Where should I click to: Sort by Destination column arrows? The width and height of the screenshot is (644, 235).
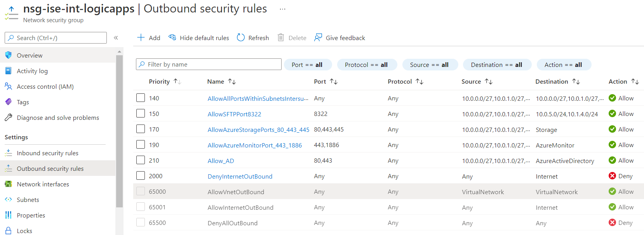coord(576,81)
